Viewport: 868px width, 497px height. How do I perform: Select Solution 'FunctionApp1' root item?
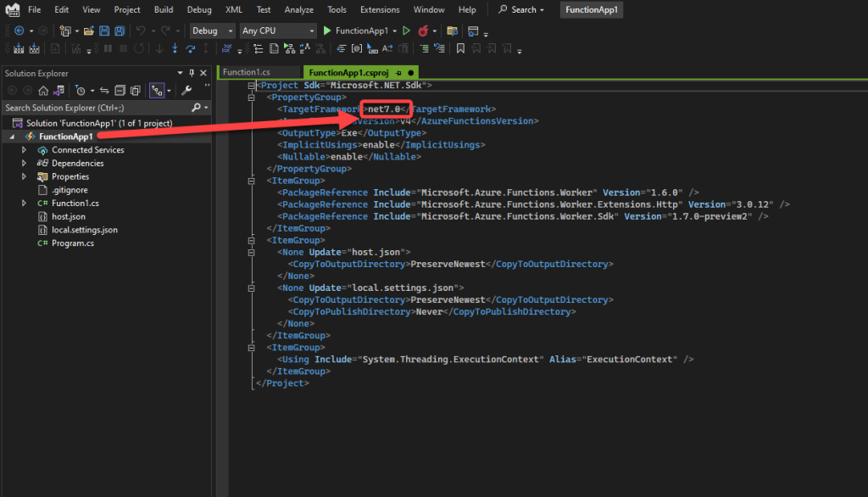point(99,124)
